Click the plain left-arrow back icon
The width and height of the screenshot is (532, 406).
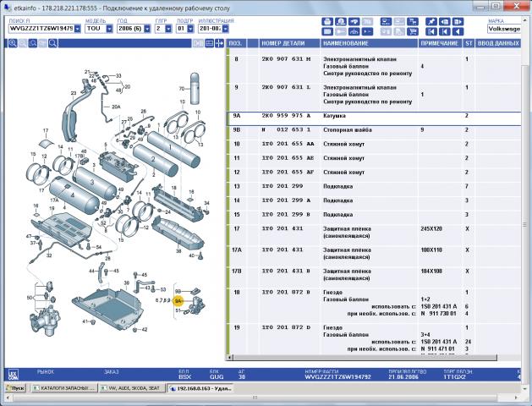pyautogui.click(x=458, y=32)
